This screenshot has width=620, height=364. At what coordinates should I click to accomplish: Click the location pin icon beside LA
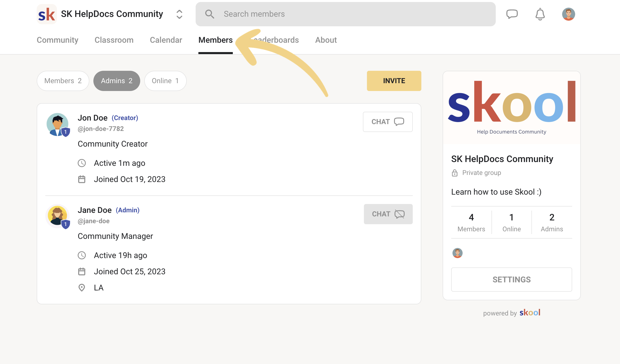(82, 288)
